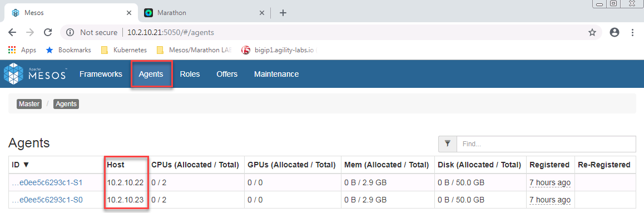644x213 pixels.
Task: Reload the Mesos page
Action: tap(48, 32)
